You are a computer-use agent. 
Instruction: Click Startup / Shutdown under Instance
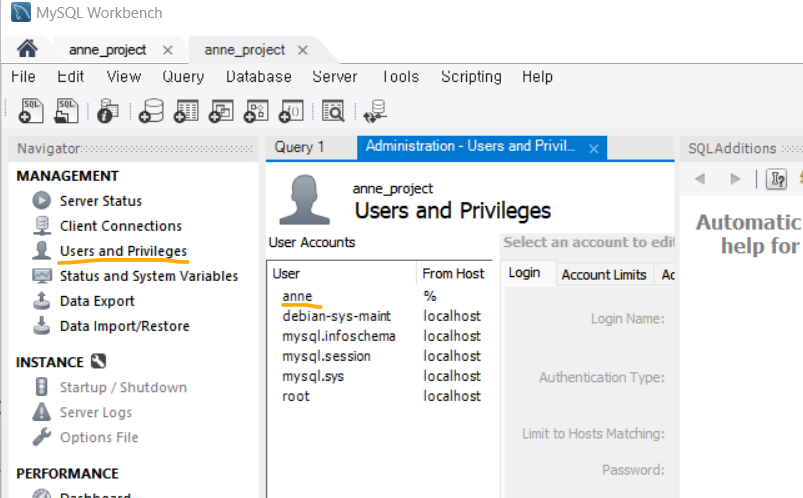point(123,387)
